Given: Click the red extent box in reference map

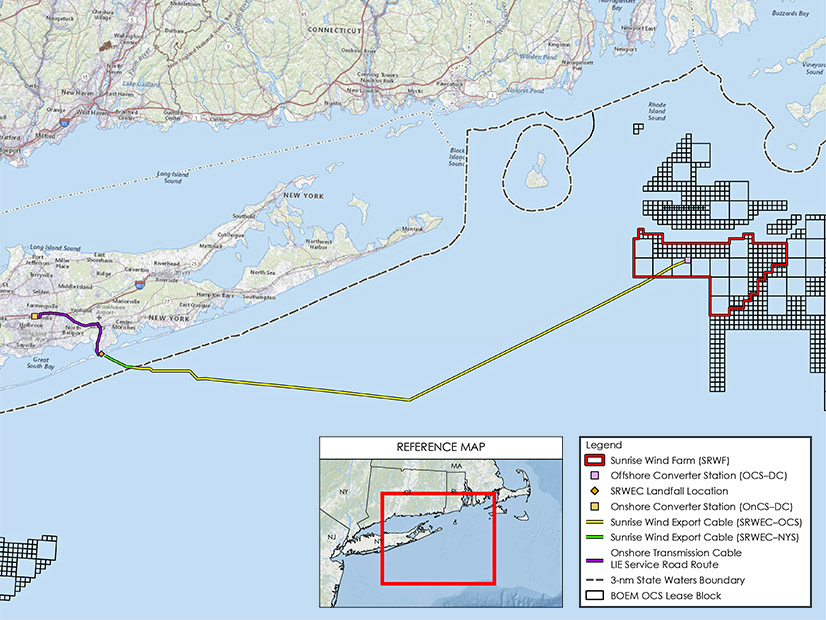Looking at the screenshot, I should [x=438, y=537].
